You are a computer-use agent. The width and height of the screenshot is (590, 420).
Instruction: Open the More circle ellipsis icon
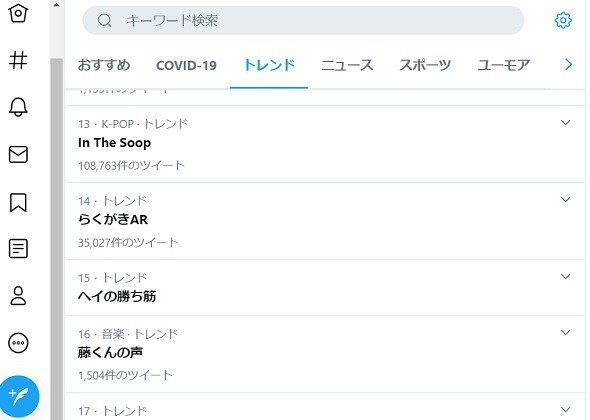coord(18,343)
